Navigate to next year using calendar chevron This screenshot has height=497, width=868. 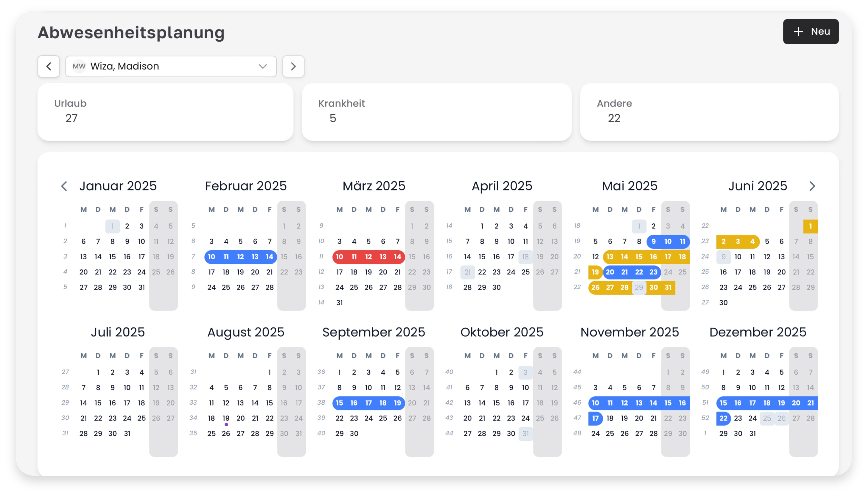pyautogui.click(x=812, y=186)
